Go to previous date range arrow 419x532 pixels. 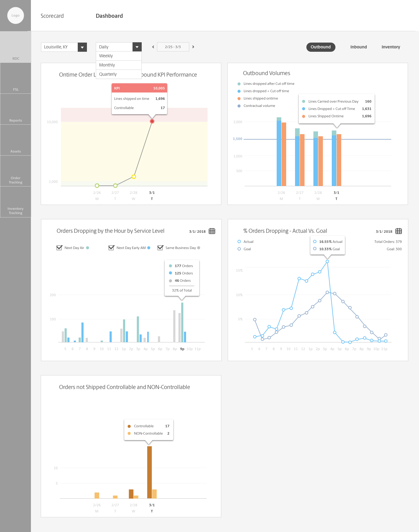tap(153, 47)
